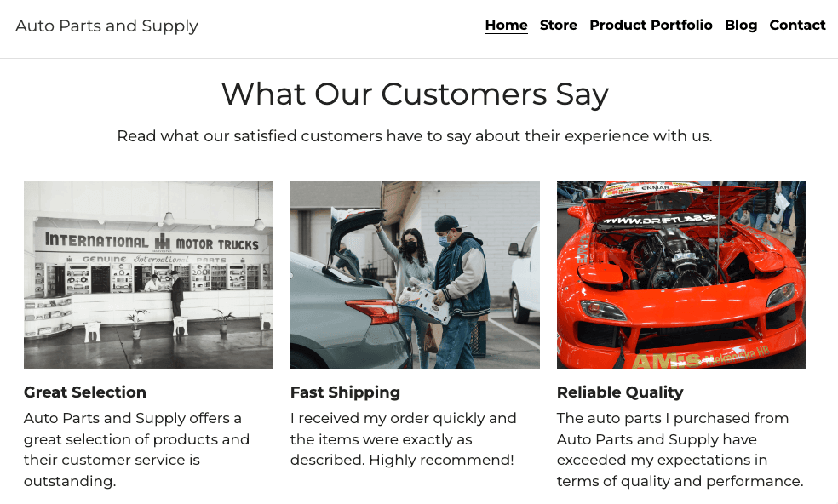Viewport: 838px width, 504px height.
Task: Click the Great Selection testimonial paragraph
Action: pyautogui.click(x=136, y=450)
